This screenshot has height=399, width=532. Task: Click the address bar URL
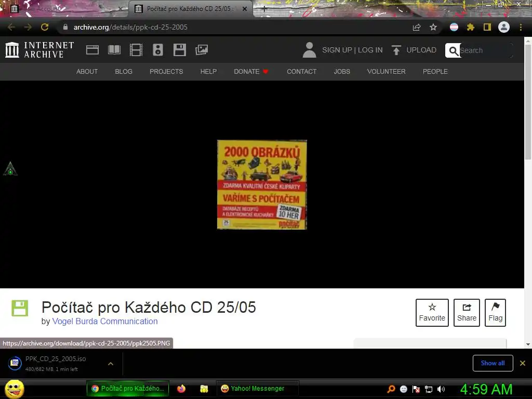(x=130, y=27)
